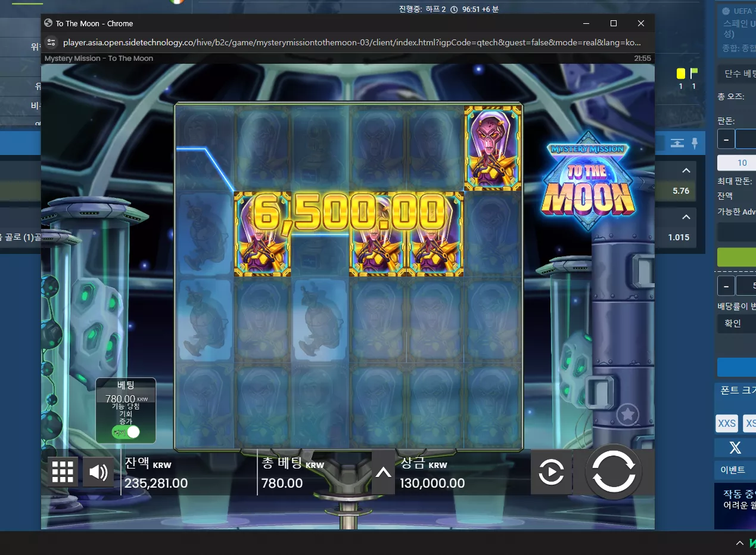This screenshot has height=555, width=756.
Task: Click the yellow card icon in sportsbook window
Action: (x=681, y=74)
